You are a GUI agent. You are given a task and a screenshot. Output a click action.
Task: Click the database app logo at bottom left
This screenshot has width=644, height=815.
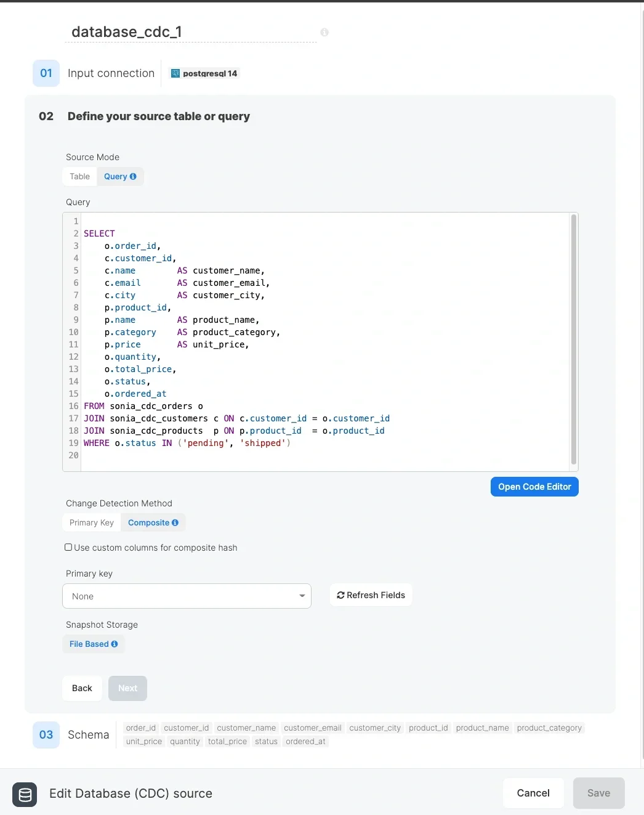(24, 795)
